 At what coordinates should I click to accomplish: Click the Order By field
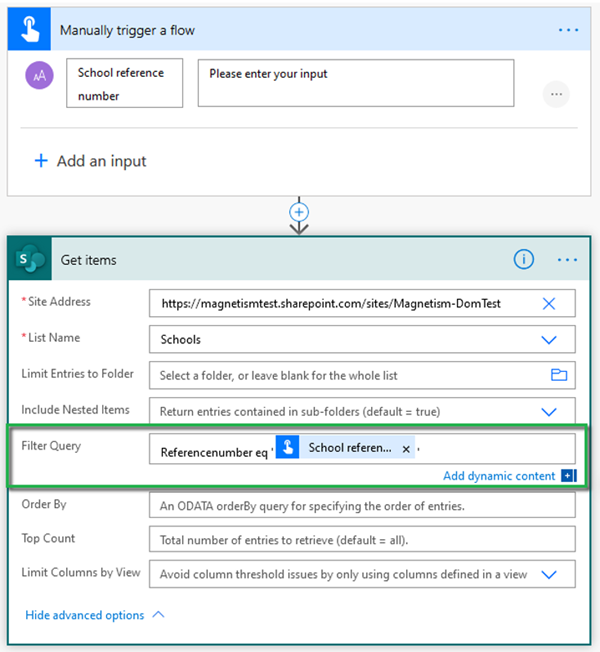(362, 506)
